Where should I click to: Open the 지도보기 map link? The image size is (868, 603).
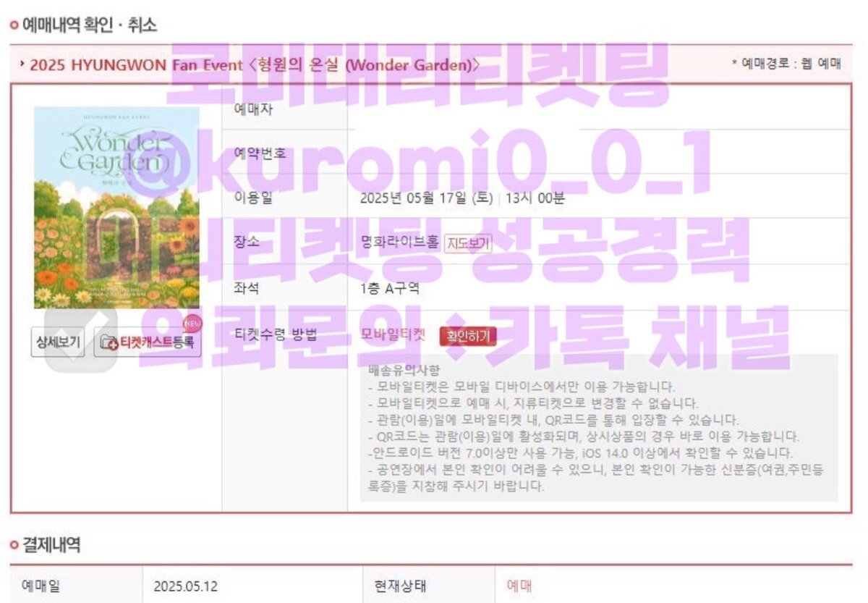click(468, 244)
